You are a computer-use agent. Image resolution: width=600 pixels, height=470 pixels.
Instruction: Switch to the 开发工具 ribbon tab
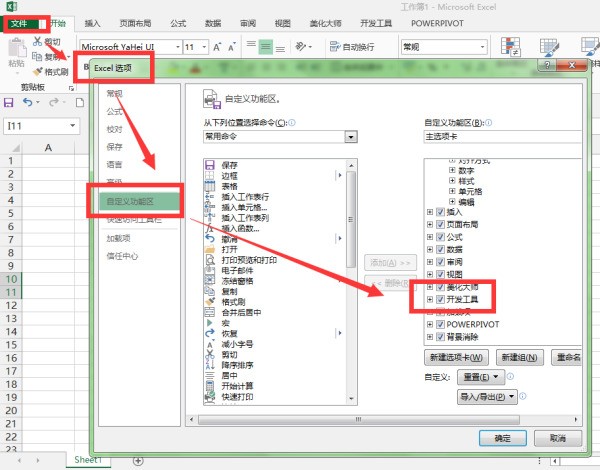pyautogui.click(x=376, y=24)
